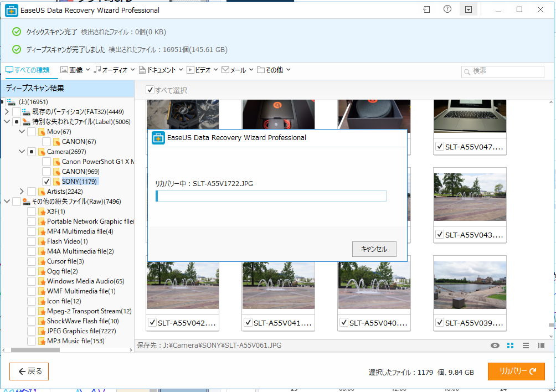Click the recovery progress bar
This screenshot has height=392, width=556.
271,196
